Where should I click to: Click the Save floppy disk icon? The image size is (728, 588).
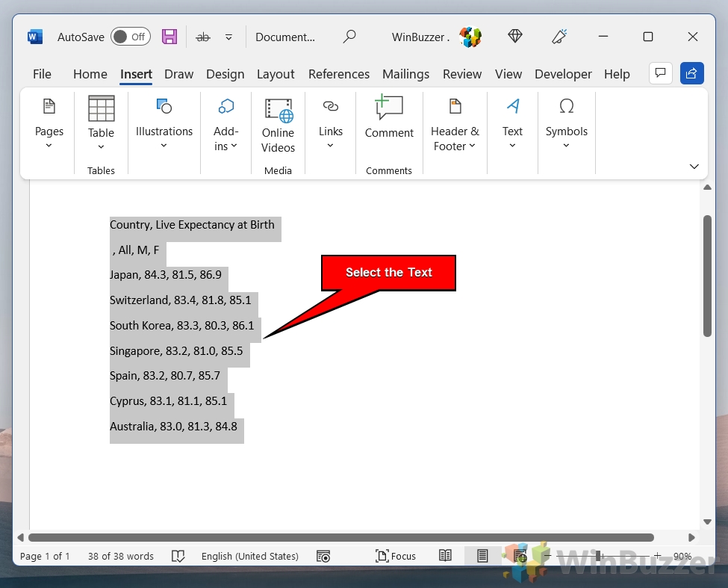coord(169,37)
